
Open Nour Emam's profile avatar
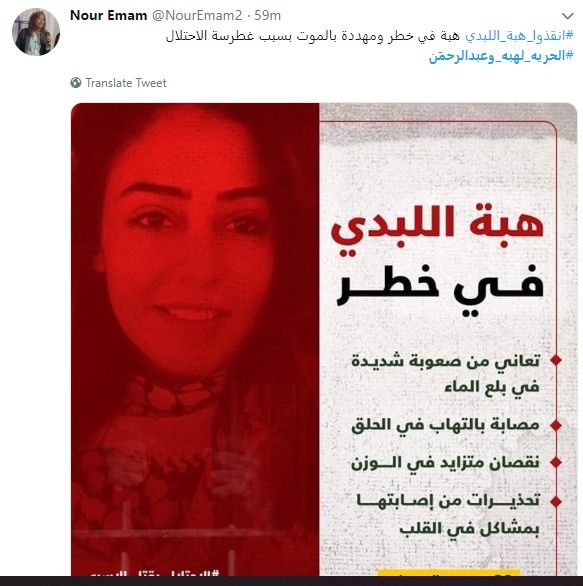tap(36, 32)
